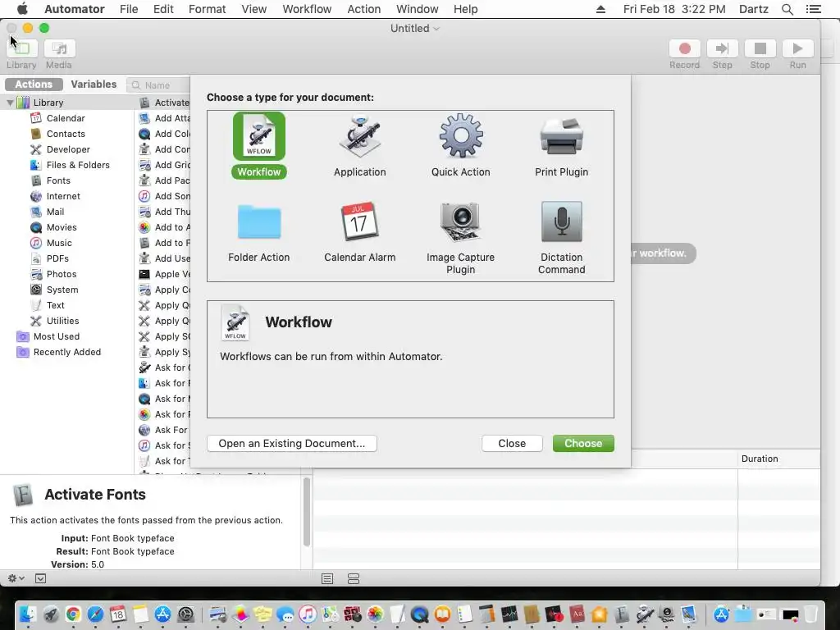
Task: Open the Workflow menu
Action: pos(307,9)
